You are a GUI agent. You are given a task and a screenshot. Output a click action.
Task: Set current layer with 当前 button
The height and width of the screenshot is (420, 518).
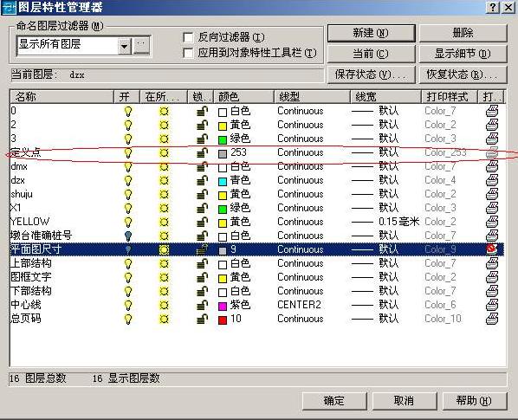371,54
